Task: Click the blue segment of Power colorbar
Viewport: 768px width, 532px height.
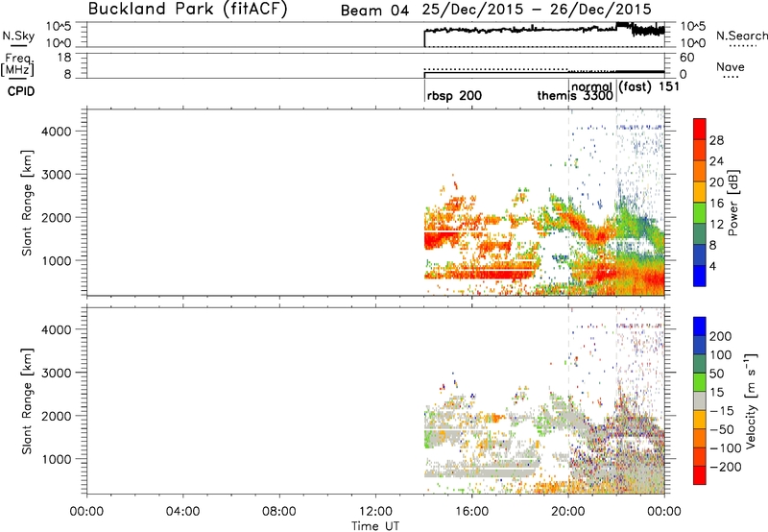Action: [700, 276]
